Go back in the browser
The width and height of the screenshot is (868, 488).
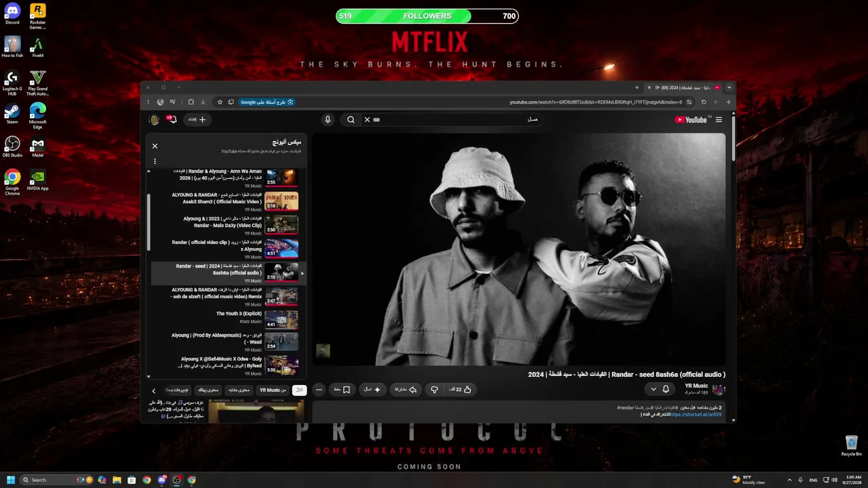tap(728, 102)
